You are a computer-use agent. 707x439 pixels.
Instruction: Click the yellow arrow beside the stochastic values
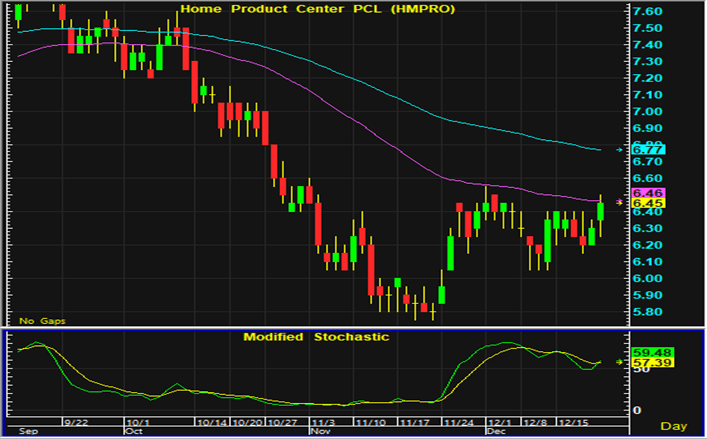click(x=620, y=361)
